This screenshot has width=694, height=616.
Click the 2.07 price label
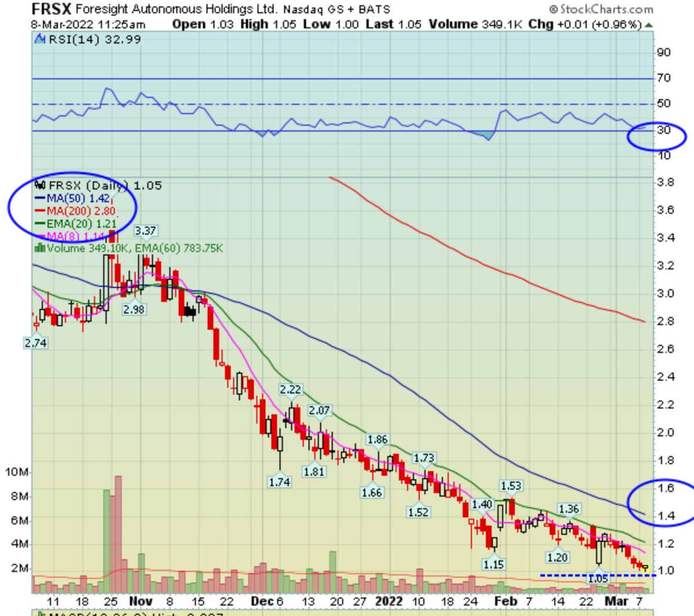[319, 410]
